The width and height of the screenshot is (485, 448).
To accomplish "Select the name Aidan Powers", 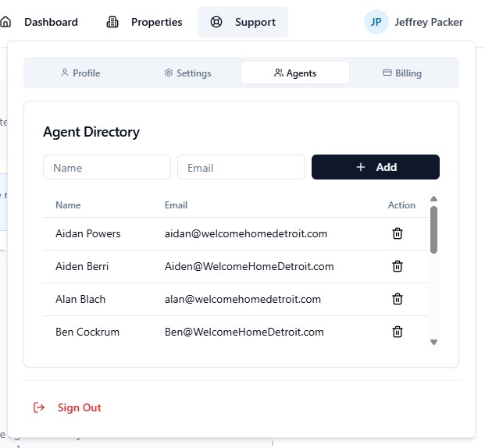I will pos(87,233).
